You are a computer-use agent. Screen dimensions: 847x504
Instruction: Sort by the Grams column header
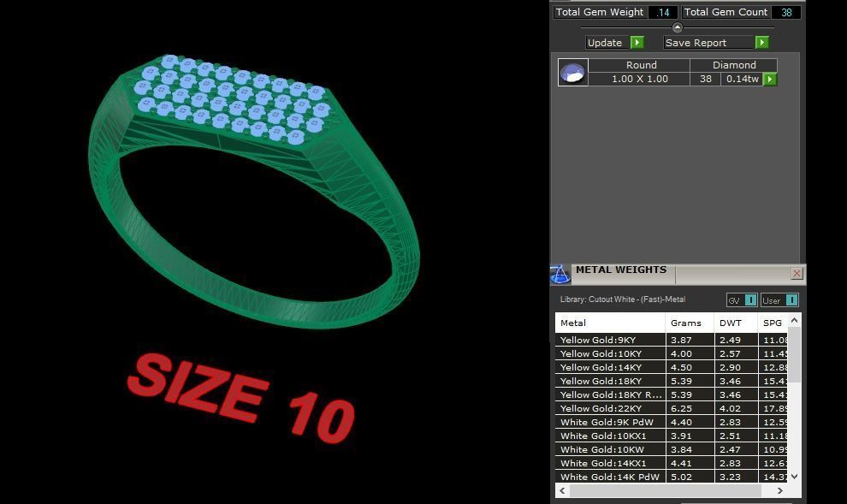coord(690,323)
